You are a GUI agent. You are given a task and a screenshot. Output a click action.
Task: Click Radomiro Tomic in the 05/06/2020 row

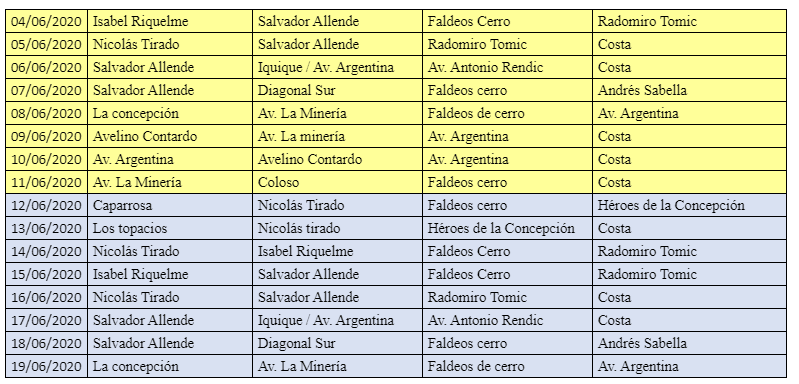tap(477, 44)
